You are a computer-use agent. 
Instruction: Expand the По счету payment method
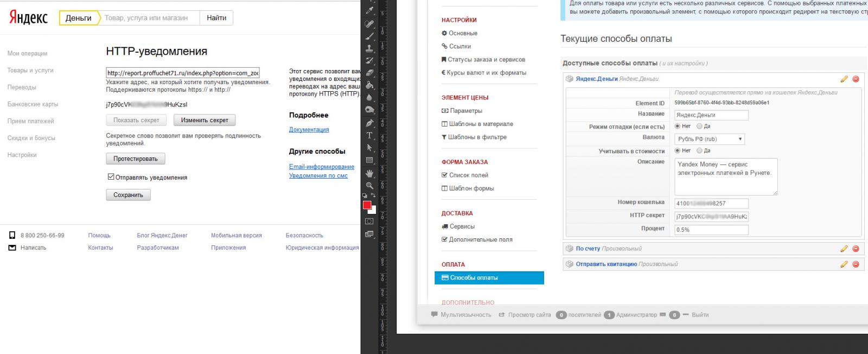tap(588, 249)
